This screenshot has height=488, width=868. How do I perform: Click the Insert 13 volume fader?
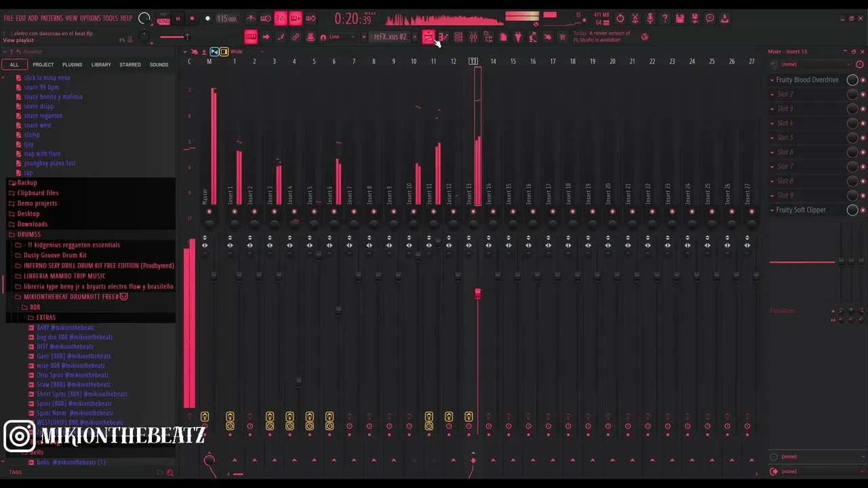pyautogui.click(x=477, y=294)
